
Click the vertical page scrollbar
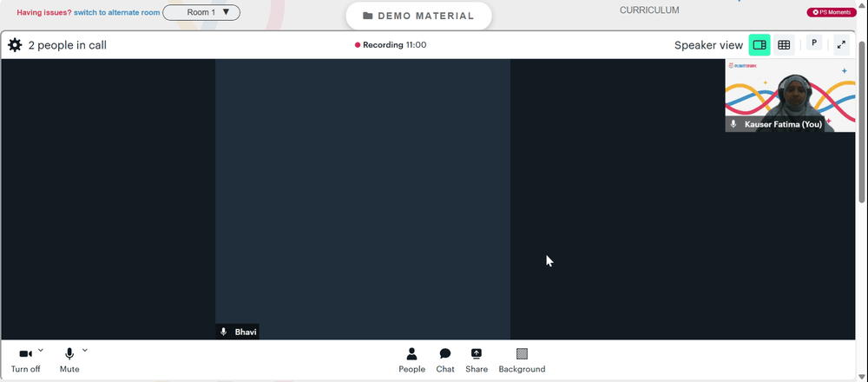coord(863,122)
